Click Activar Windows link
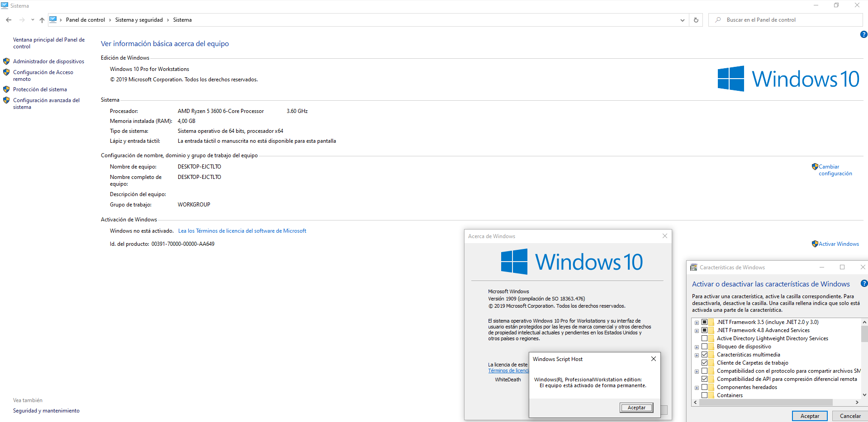868x422 pixels. pos(839,244)
